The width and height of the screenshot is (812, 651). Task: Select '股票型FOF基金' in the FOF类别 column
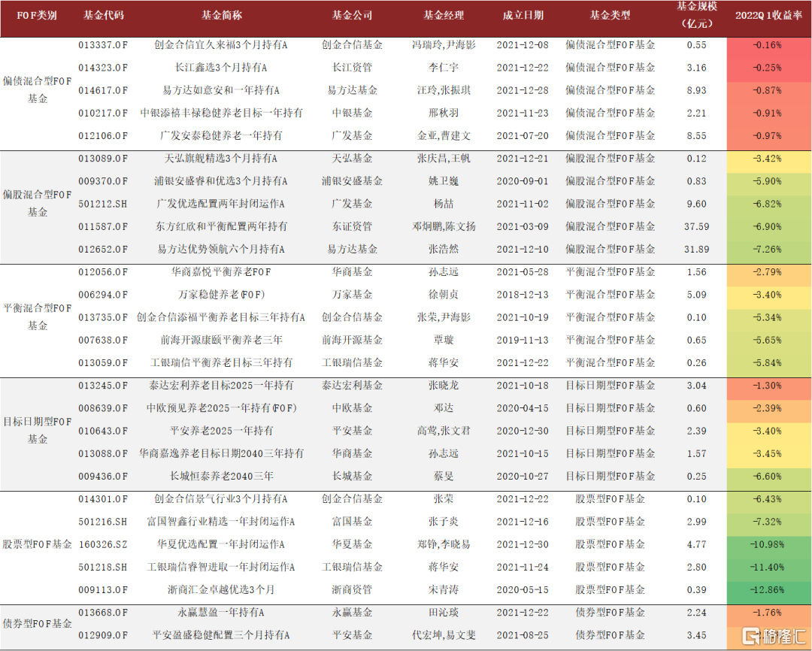click(x=38, y=544)
